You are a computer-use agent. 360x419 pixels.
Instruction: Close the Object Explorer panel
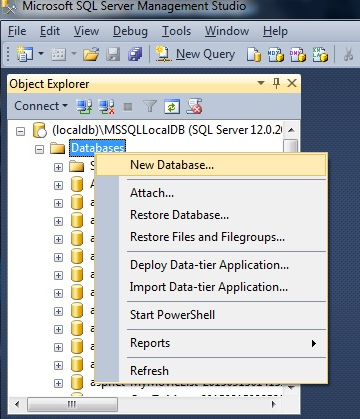(292, 83)
